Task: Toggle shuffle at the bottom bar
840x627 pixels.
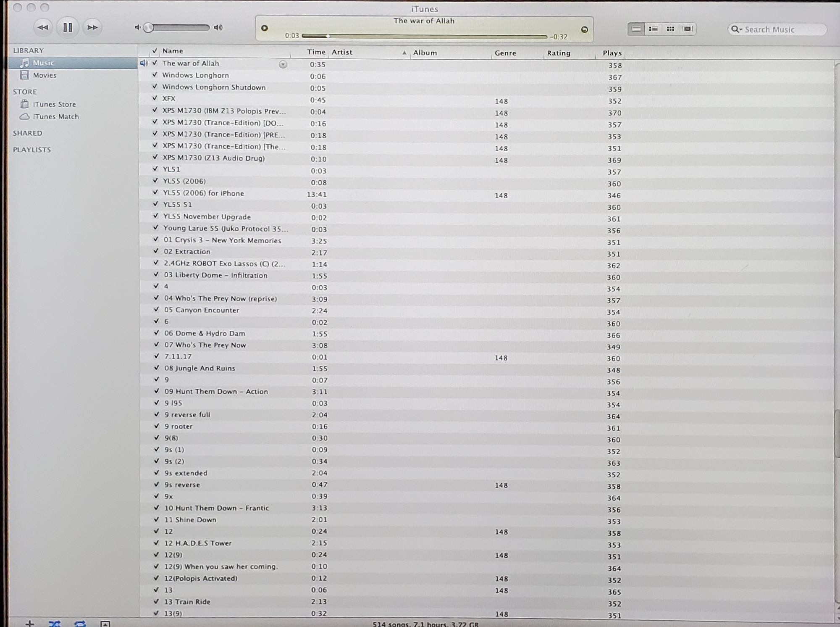Action: tap(55, 623)
